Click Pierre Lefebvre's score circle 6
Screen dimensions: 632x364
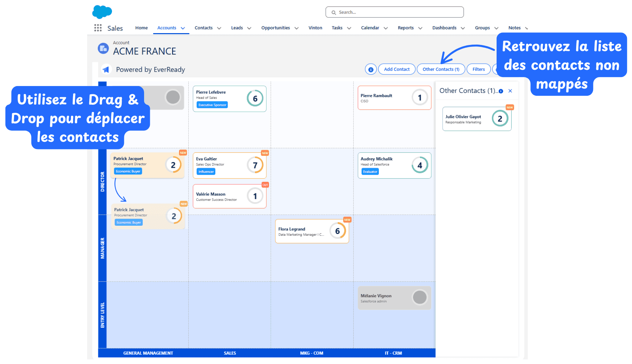pos(255,98)
